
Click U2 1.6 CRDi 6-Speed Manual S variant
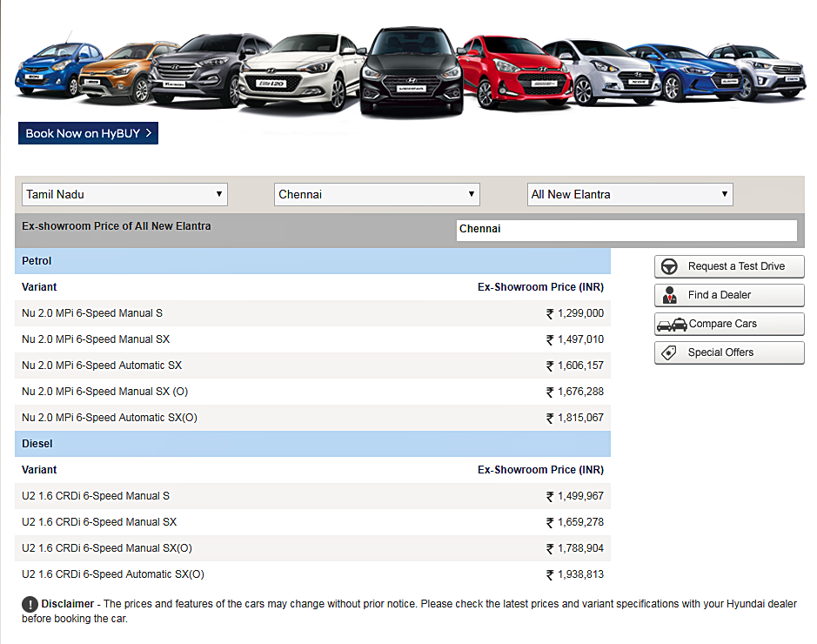pos(96,496)
